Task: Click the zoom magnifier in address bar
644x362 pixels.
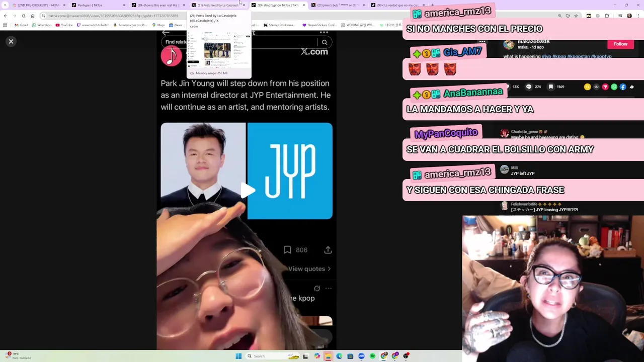Action: (560, 16)
